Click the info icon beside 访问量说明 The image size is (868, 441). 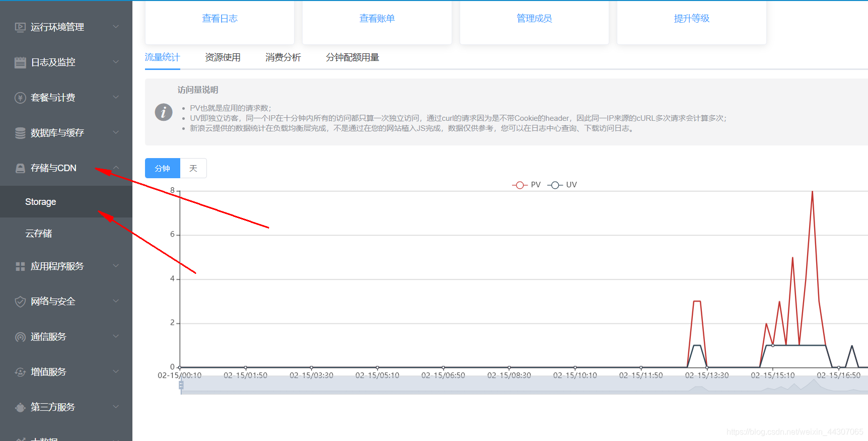[x=164, y=112]
